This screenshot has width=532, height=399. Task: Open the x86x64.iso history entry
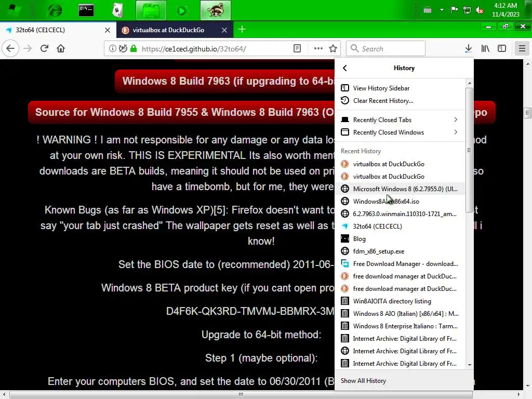point(400,201)
